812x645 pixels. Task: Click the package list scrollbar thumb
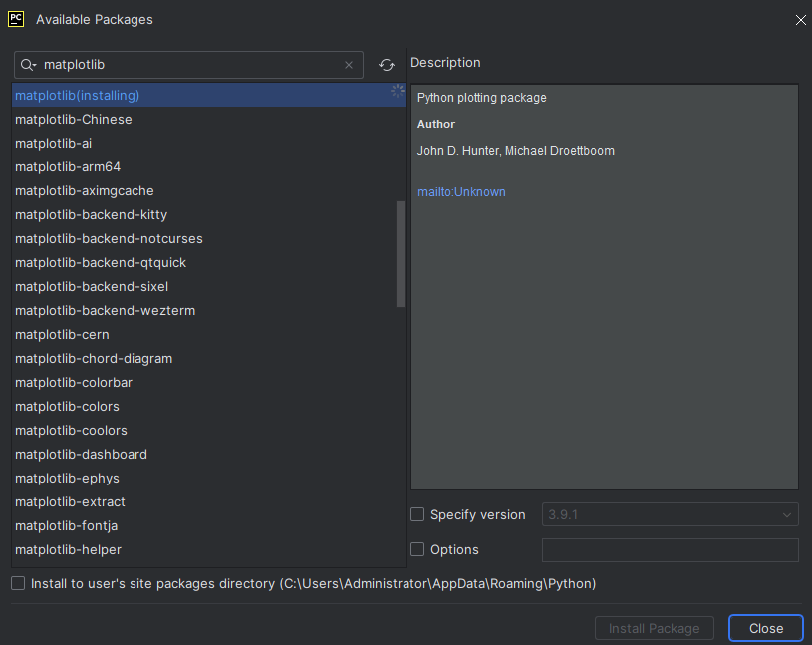tap(401, 254)
